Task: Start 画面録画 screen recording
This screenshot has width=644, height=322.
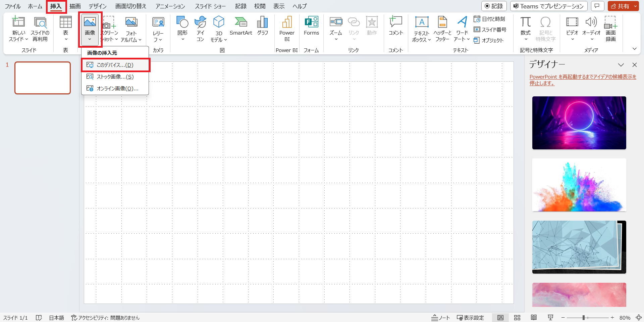Action: click(610, 29)
